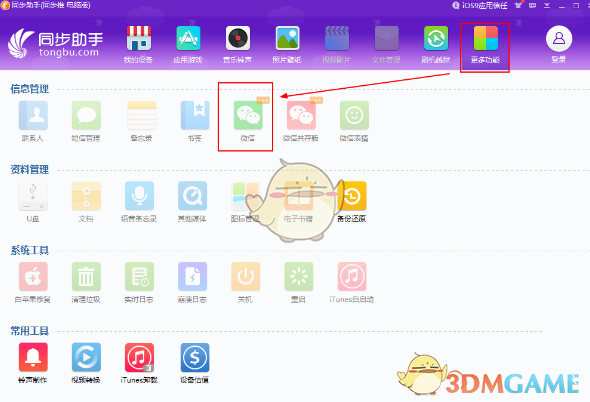Switch to 应用游戏 App Store tab

[188, 38]
